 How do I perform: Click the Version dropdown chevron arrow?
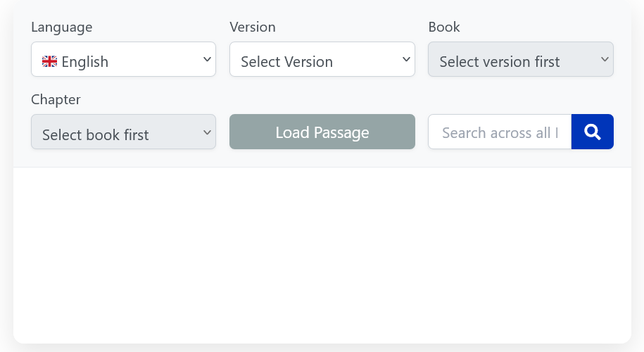406,59
